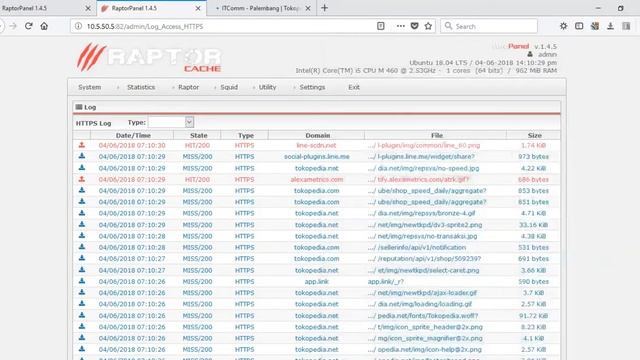Open the page actions three-dots menu
The width and height of the screenshot is (640, 360).
pos(400,26)
